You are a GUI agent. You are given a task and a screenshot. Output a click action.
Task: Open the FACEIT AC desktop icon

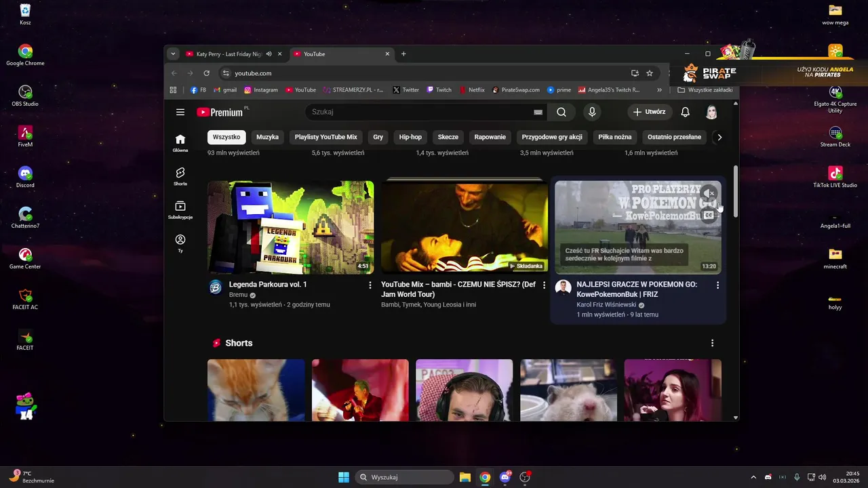click(25, 298)
